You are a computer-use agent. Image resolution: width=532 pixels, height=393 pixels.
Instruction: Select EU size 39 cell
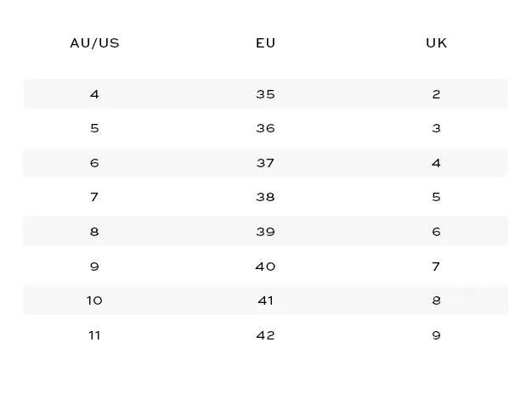point(265,232)
